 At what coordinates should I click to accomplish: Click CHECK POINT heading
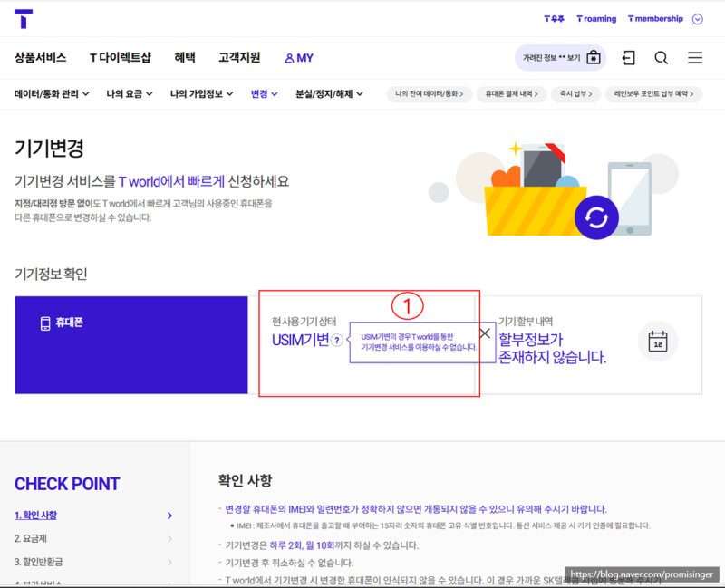67,484
